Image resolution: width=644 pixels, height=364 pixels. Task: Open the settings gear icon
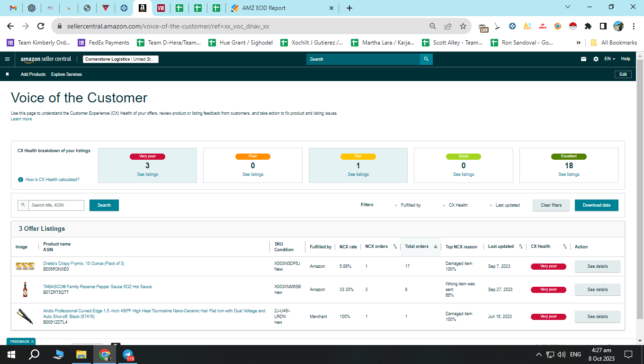[596, 59]
